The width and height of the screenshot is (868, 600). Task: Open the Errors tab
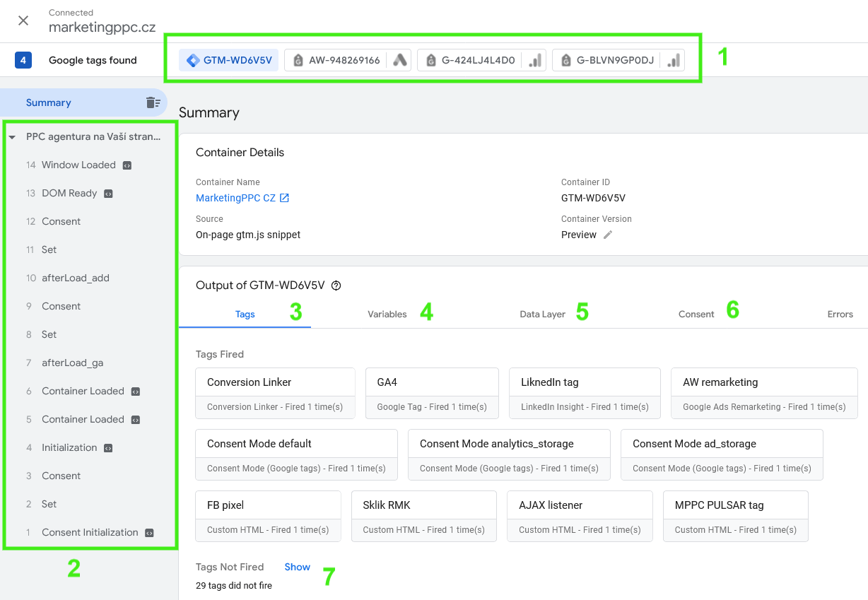tap(840, 314)
